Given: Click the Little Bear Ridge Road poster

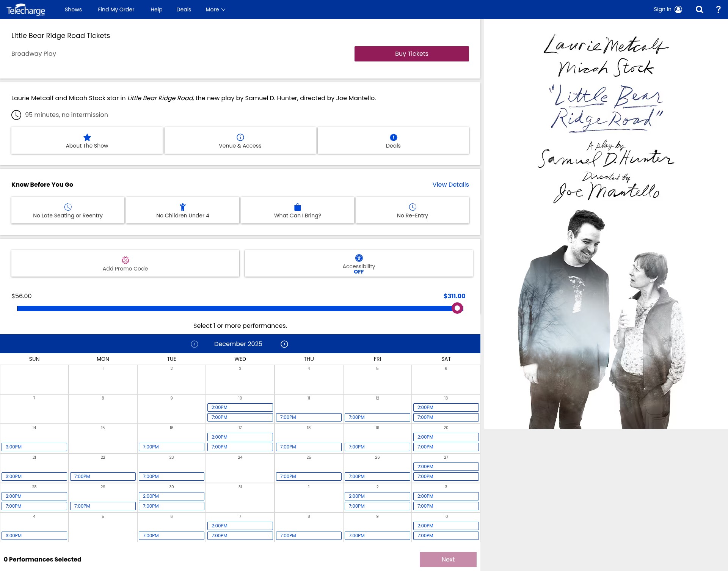Looking at the screenshot, I should click(606, 224).
